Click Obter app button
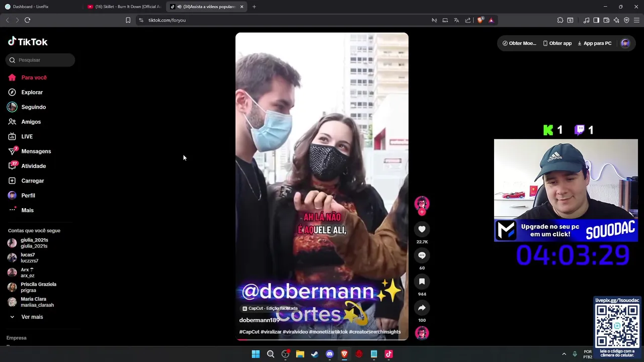Screen dimensions: 644x362 [557, 43]
